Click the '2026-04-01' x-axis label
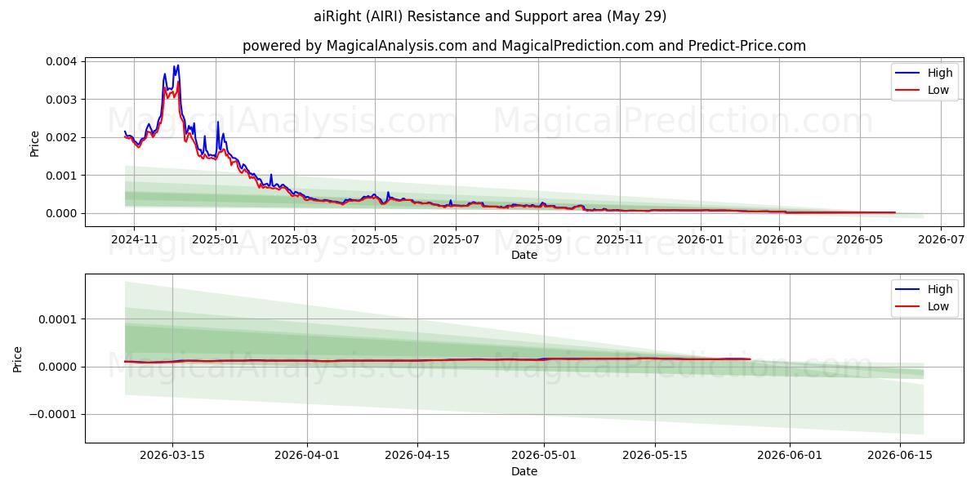Image resolution: width=980 pixels, height=490 pixels. 307,457
